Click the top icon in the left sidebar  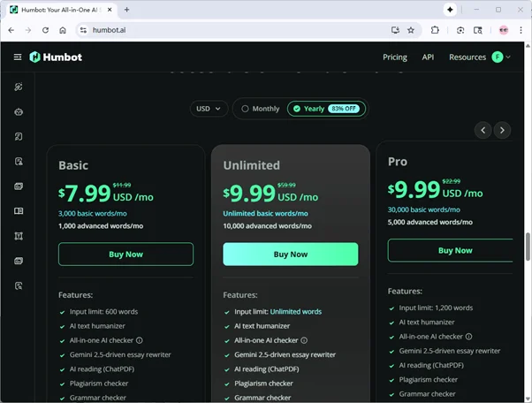pyautogui.click(x=19, y=87)
